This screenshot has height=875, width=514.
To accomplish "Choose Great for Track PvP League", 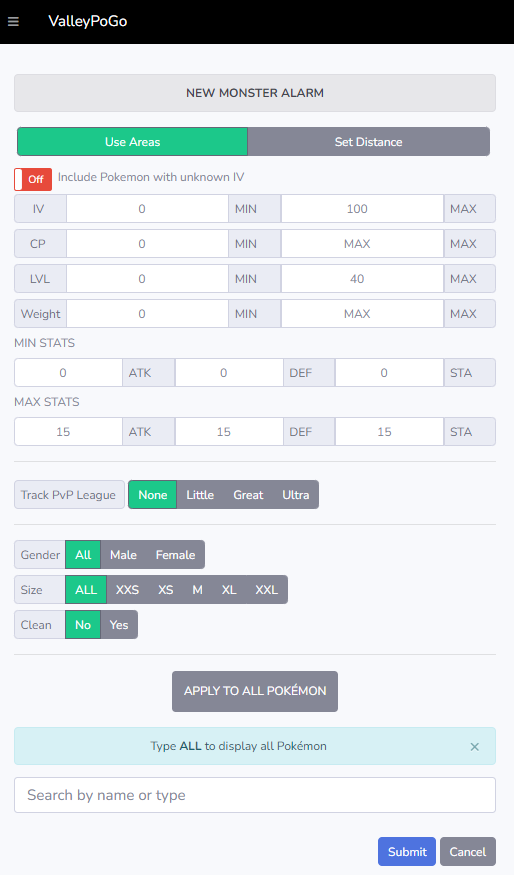I will coord(248,495).
